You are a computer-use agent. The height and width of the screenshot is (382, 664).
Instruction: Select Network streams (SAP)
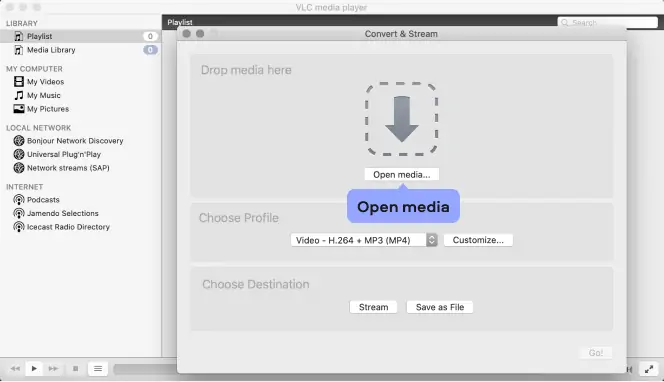click(68, 168)
